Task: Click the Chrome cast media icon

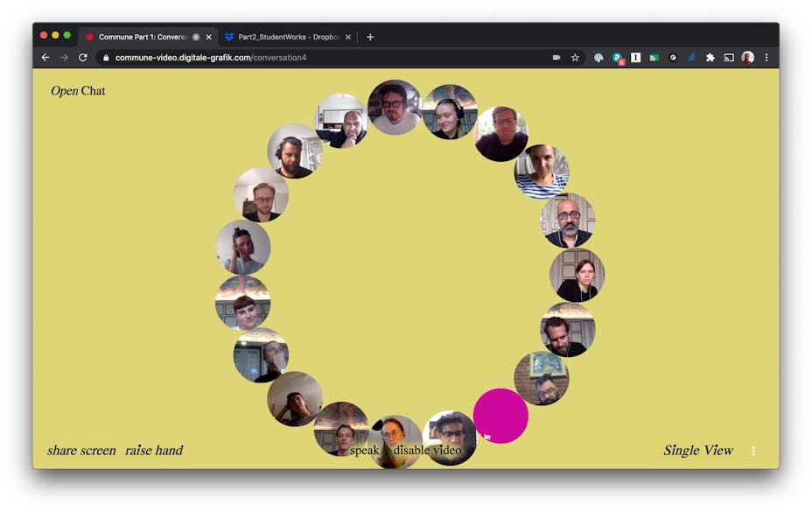Action: [729, 58]
